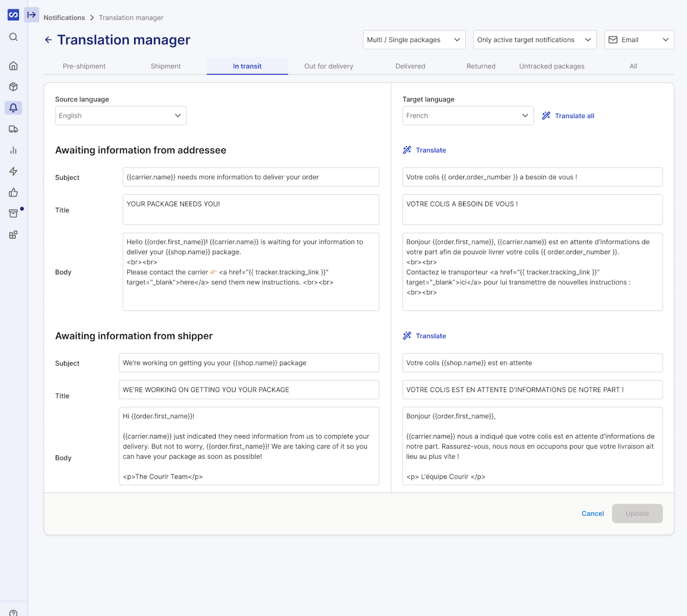Click the French subject field for addressee
The height and width of the screenshot is (616, 687).
click(532, 177)
